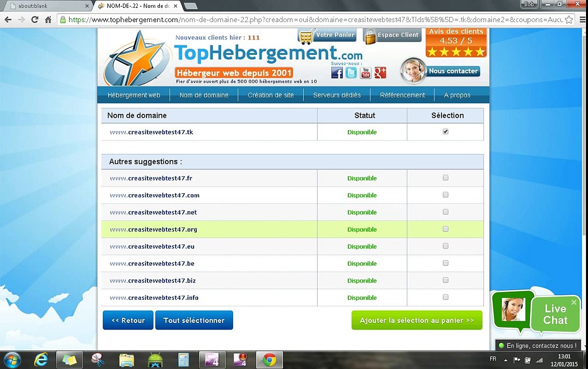The height and width of the screenshot is (369, 588).
Task: Uncheck the creasitewebtest47.tk selection box
Action: coord(446,131)
